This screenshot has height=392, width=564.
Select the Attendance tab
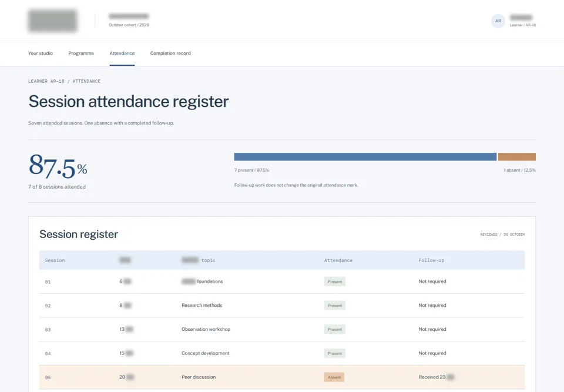tap(122, 53)
